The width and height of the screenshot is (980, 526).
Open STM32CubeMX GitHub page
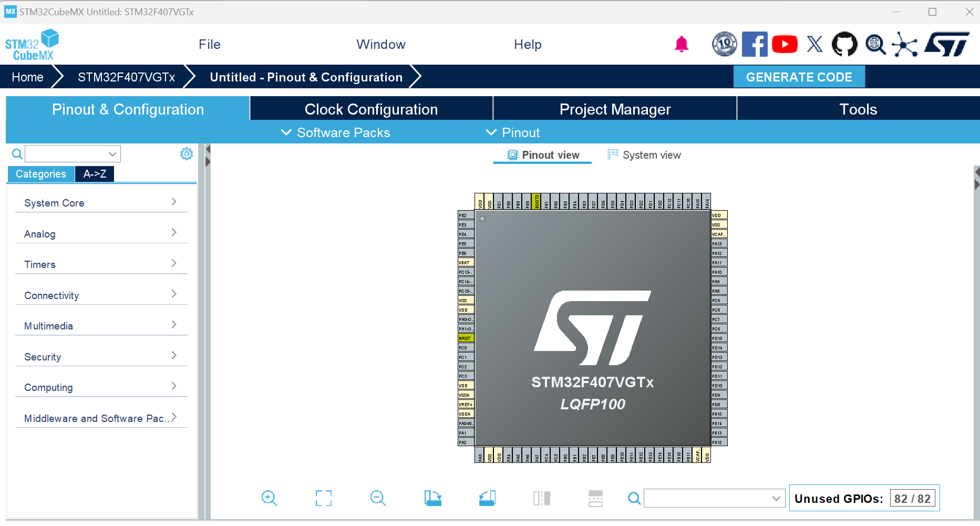click(x=844, y=44)
